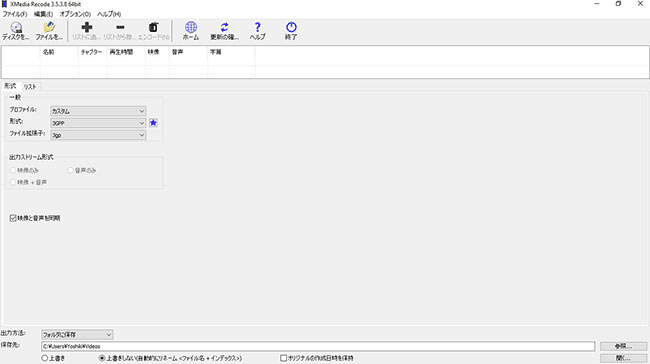Click the チャプター column header
650x364 pixels.
click(x=92, y=52)
